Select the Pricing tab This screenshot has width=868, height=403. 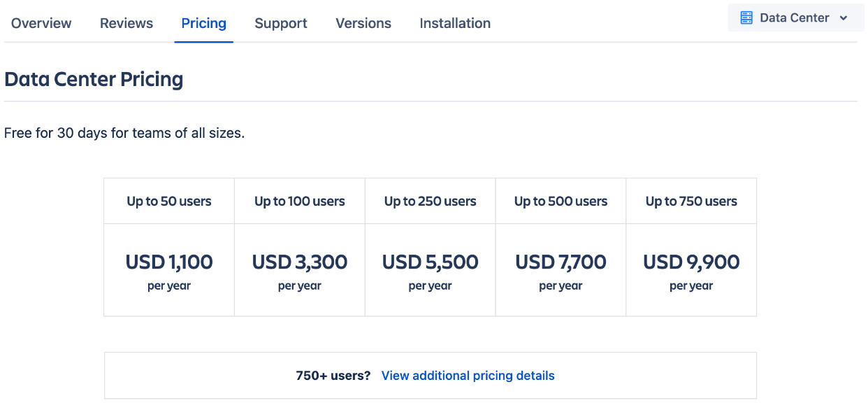[203, 23]
